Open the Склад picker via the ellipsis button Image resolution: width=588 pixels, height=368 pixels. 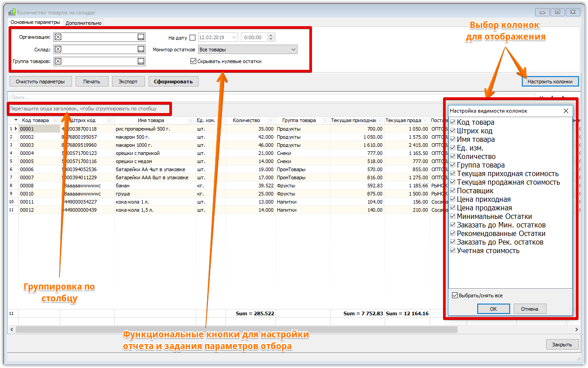pos(141,50)
